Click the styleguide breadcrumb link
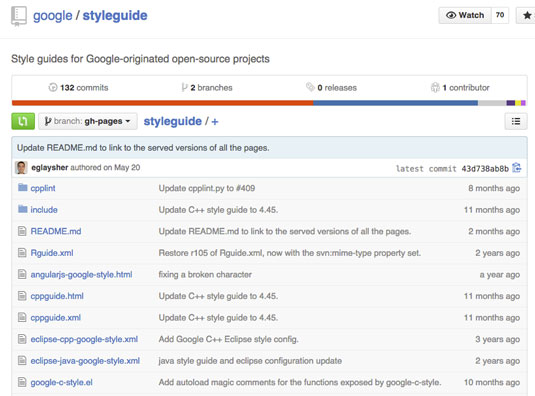 coord(173,121)
